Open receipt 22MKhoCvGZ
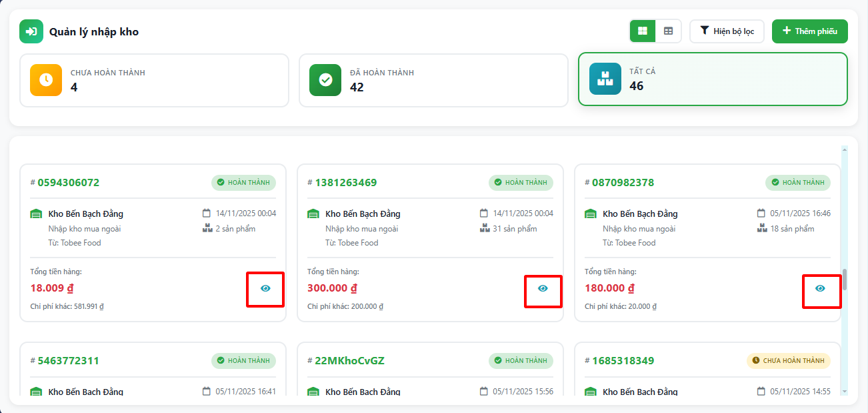Image resolution: width=868 pixels, height=413 pixels. 349,361
